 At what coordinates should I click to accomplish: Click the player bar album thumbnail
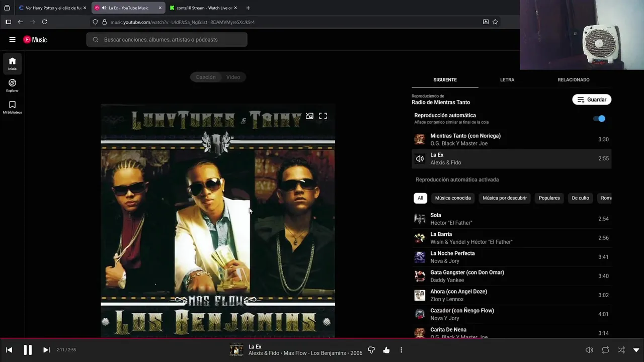click(236, 350)
